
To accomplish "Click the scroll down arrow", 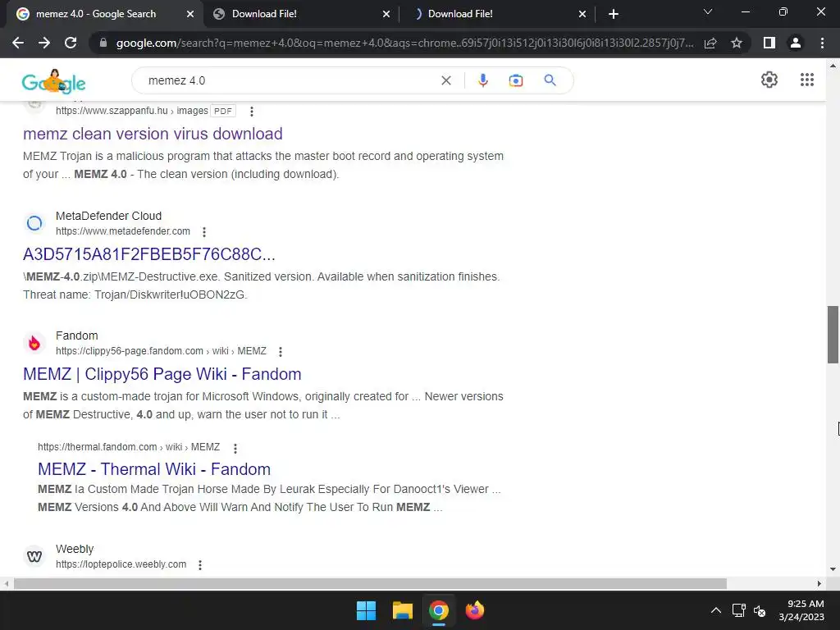I will click(x=833, y=569).
